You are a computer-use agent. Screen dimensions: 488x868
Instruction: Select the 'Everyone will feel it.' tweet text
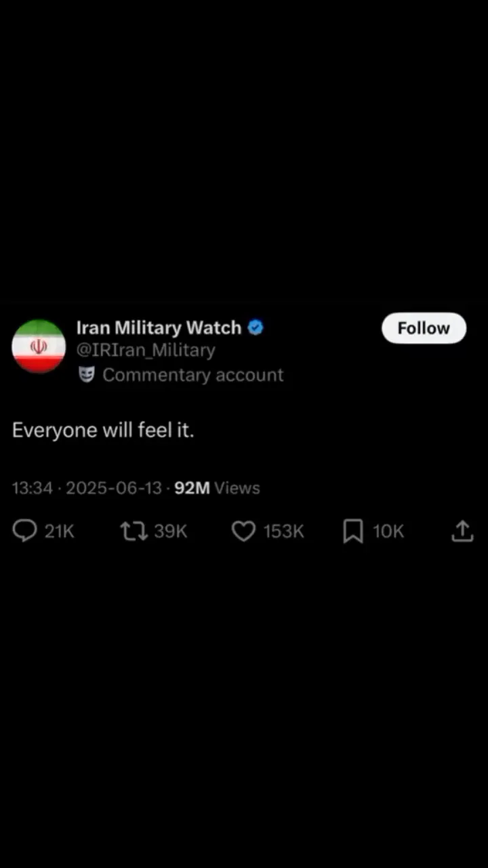click(103, 431)
